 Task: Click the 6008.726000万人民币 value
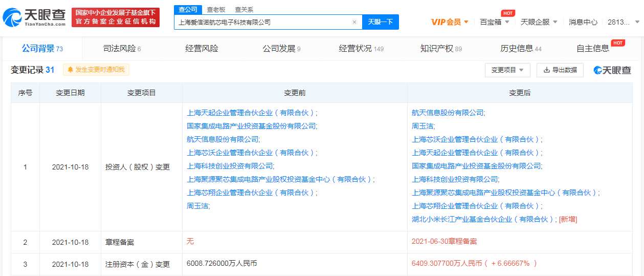click(222, 264)
